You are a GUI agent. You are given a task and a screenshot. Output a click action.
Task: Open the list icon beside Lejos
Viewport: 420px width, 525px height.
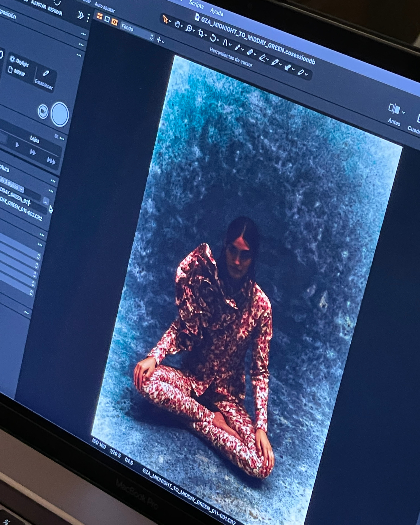(56, 136)
